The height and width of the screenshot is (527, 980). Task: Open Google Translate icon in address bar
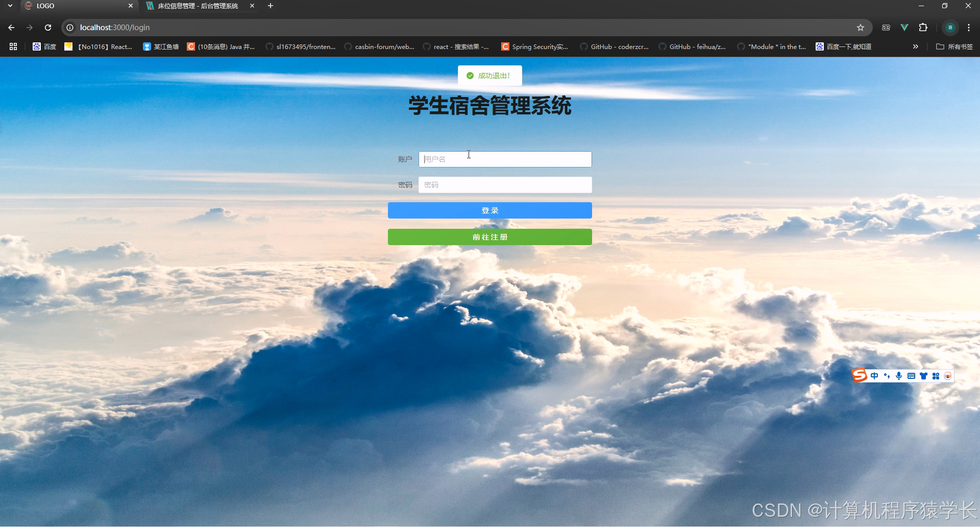click(x=886, y=27)
